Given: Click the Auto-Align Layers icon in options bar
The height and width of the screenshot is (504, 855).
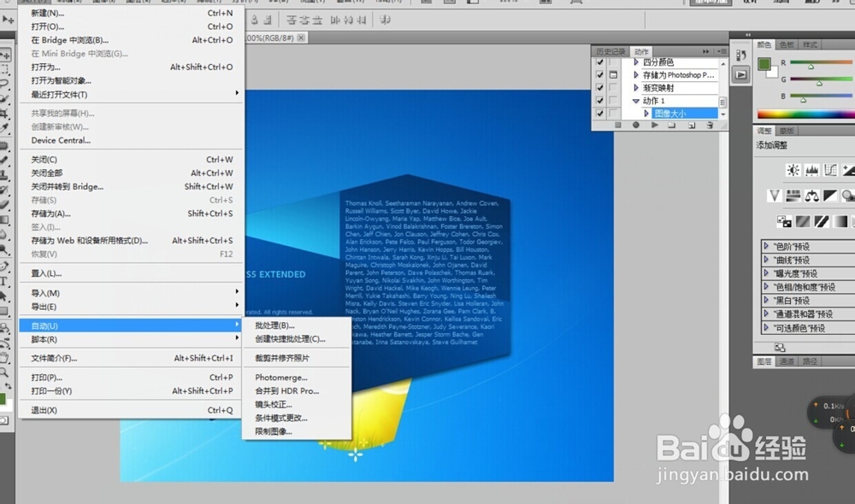Looking at the screenshot, I should coord(386,21).
